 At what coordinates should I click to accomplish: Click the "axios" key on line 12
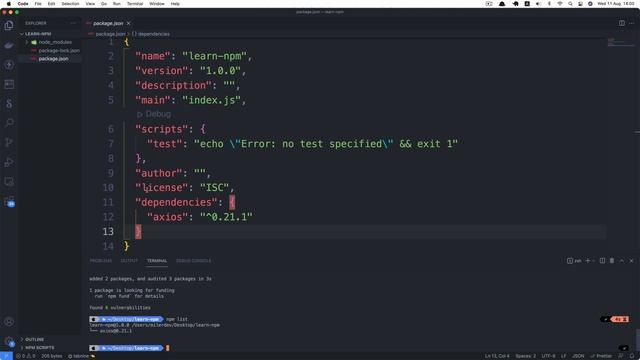[x=167, y=217]
